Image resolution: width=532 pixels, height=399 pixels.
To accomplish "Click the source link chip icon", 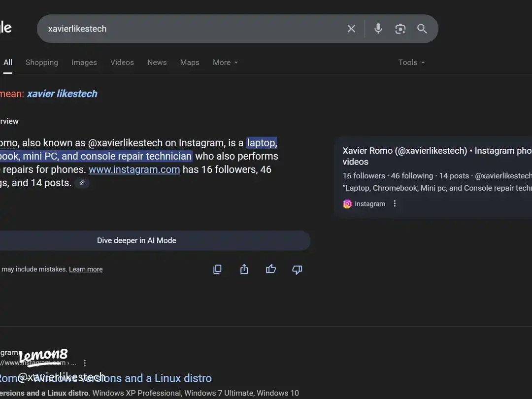I will point(82,183).
